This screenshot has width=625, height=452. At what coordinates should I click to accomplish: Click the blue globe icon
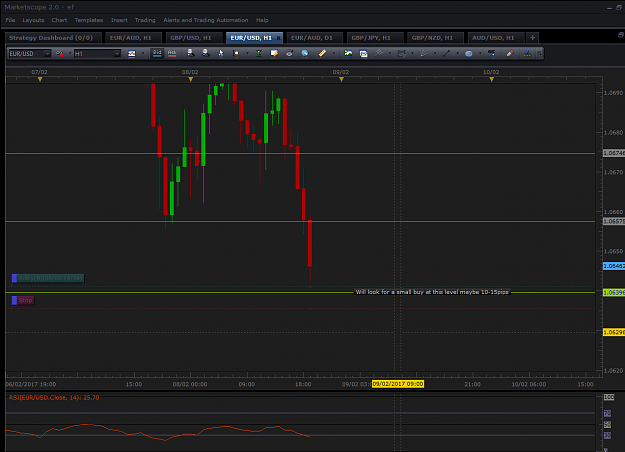tap(305, 53)
